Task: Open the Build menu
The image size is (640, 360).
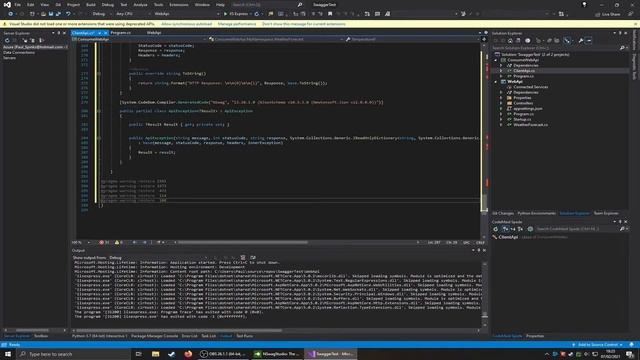Action: (x=91, y=5)
